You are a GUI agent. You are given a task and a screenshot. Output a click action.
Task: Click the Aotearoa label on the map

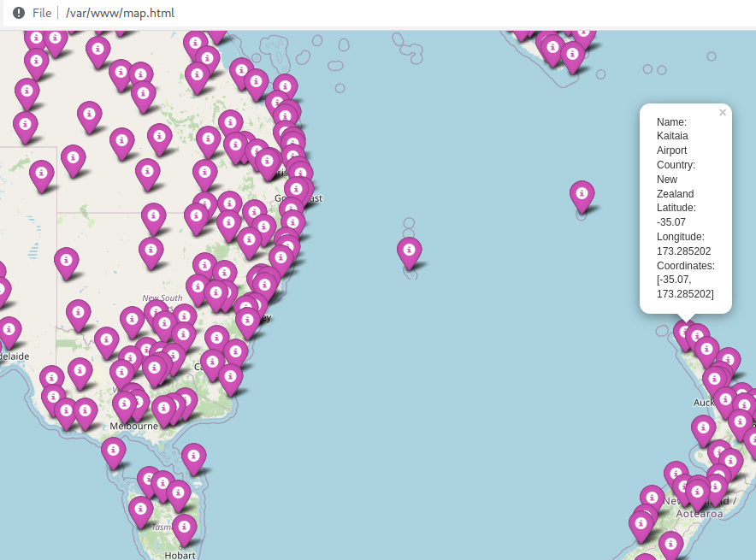pyautogui.click(x=699, y=514)
